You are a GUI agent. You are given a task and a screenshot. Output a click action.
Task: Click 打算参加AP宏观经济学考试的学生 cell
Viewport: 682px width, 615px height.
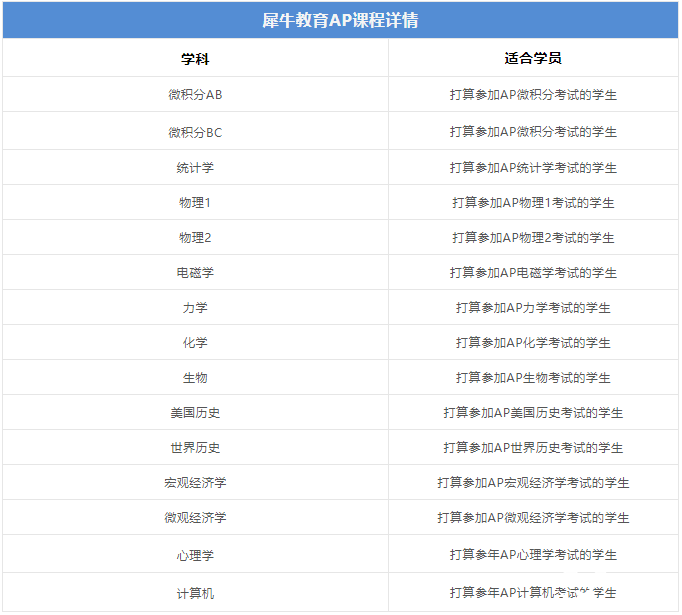(533, 482)
